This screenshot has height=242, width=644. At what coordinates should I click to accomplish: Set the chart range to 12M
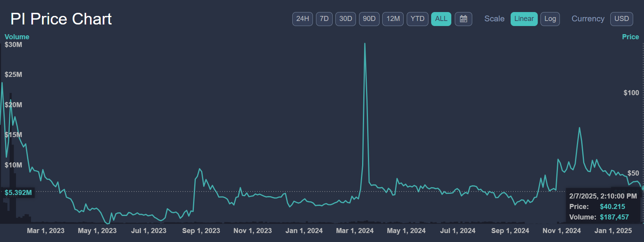(x=393, y=19)
